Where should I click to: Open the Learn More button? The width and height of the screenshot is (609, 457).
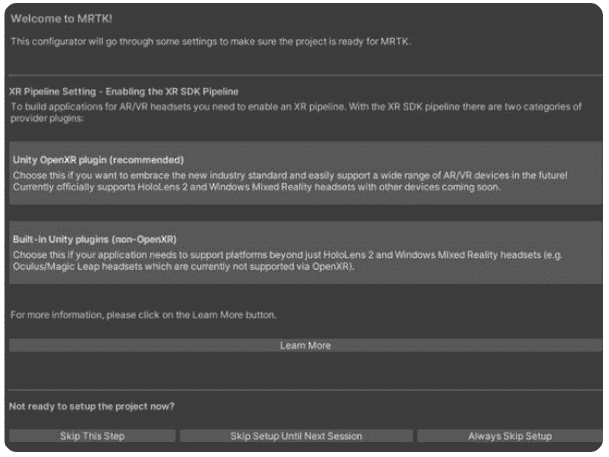point(306,346)
